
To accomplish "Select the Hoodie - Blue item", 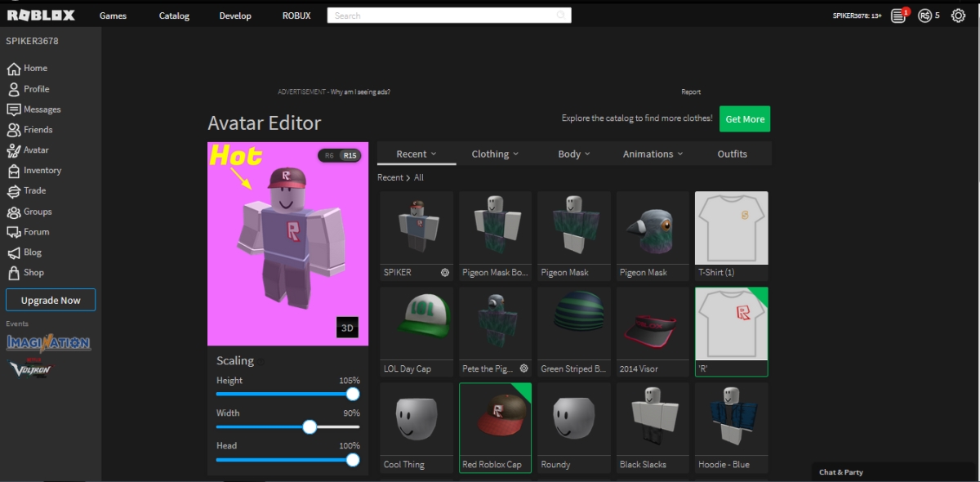I will [731, 427].
